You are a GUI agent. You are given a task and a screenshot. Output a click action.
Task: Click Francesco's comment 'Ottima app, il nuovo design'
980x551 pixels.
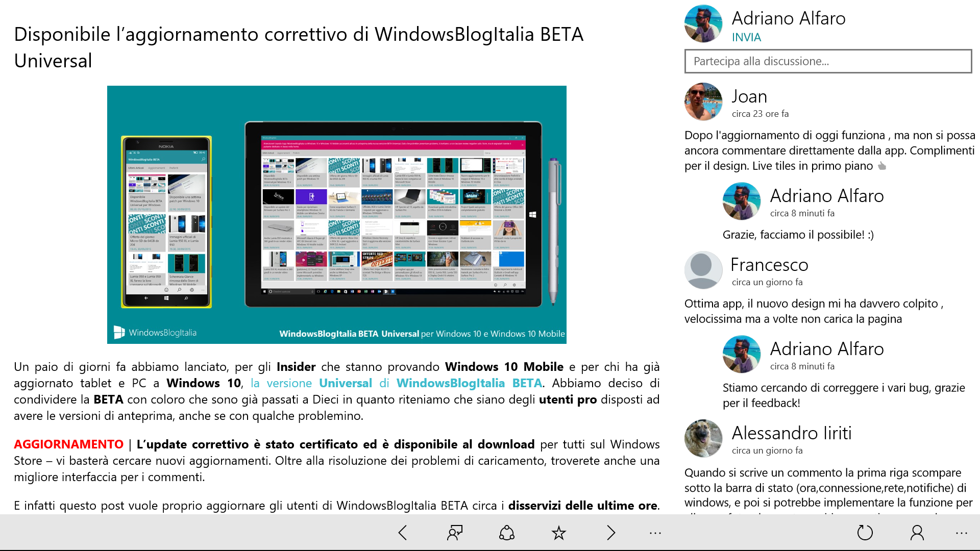pos(814,311)
